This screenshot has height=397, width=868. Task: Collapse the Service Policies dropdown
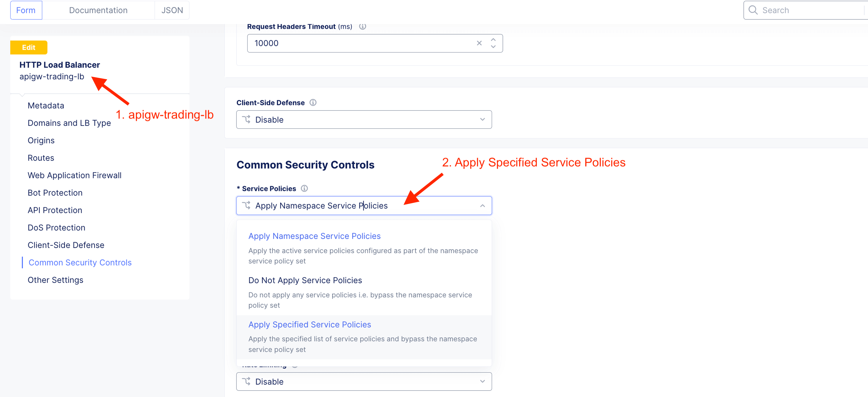[x=482, y=206]
